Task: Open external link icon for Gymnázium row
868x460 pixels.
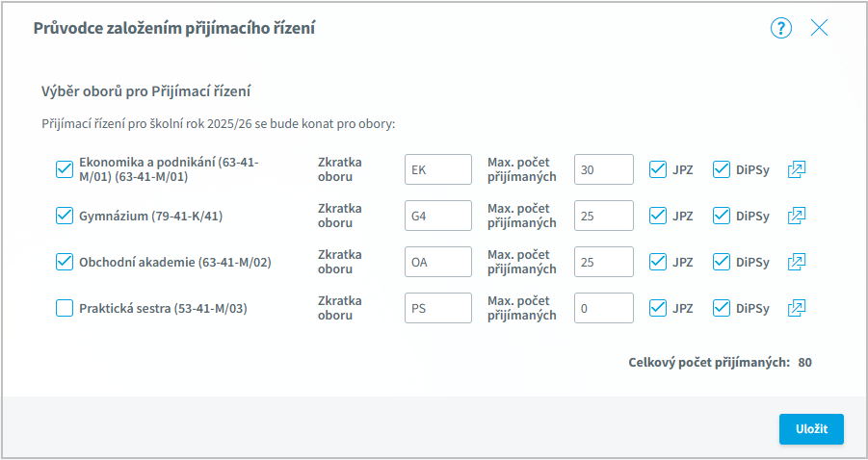Action: tap(796, 216)
